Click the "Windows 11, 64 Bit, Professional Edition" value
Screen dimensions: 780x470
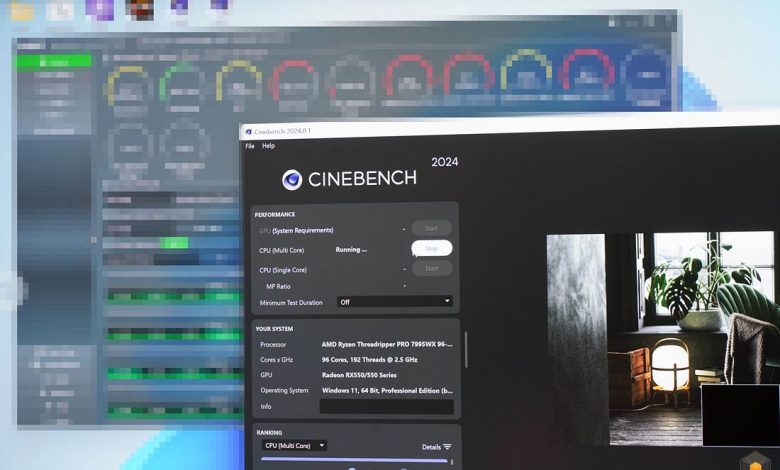(x=388, y=390)
